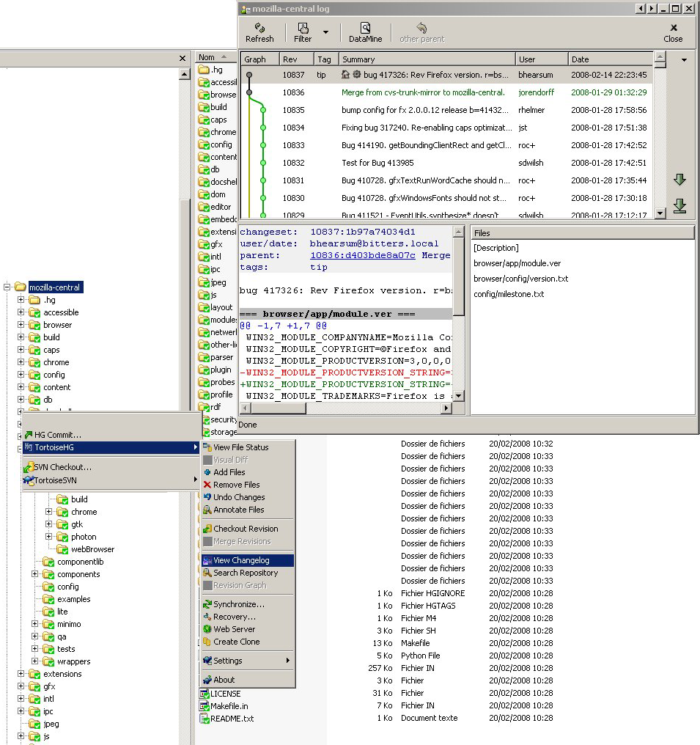Sort file list by Nom column header

216,57
